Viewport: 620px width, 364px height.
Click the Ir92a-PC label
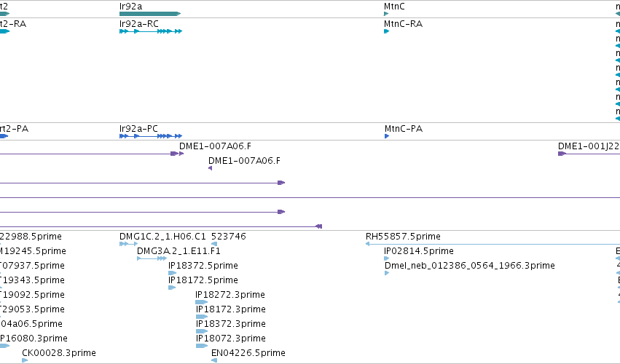point(138,128)
